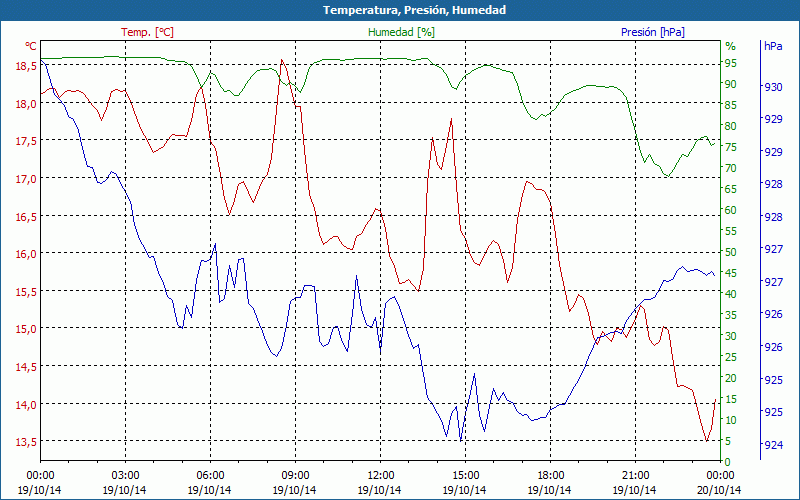
Task: Click the '20/10/14' date label
Action: (719, 490)
